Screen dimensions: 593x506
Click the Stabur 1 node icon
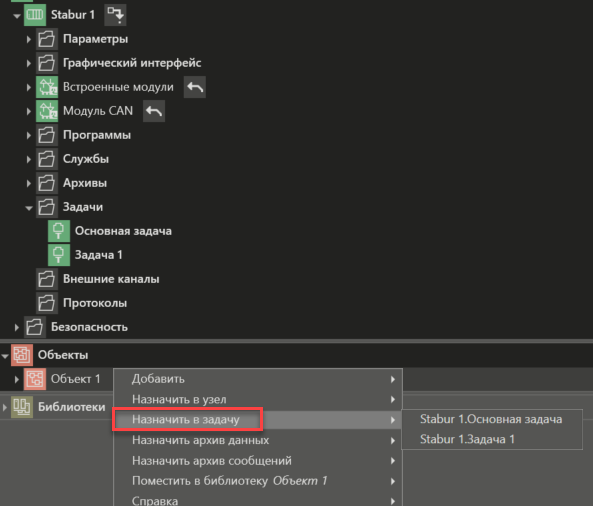point(35,15)
